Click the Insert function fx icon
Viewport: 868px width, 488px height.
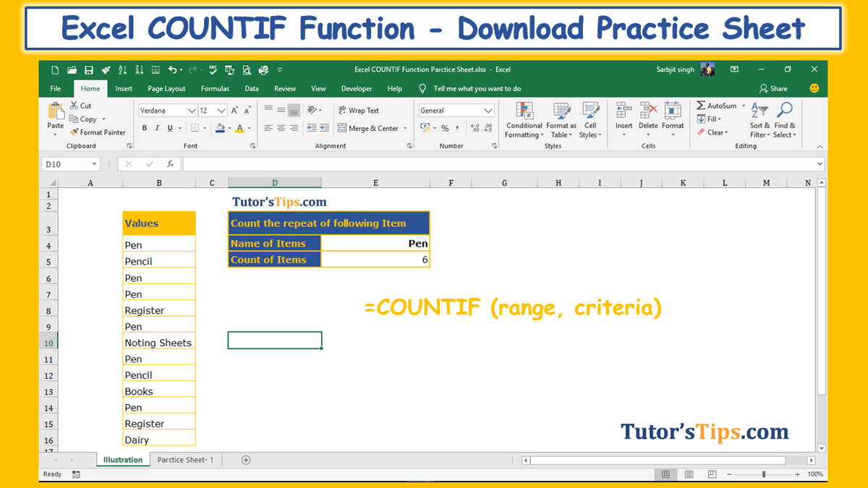(x=170, y=164)
